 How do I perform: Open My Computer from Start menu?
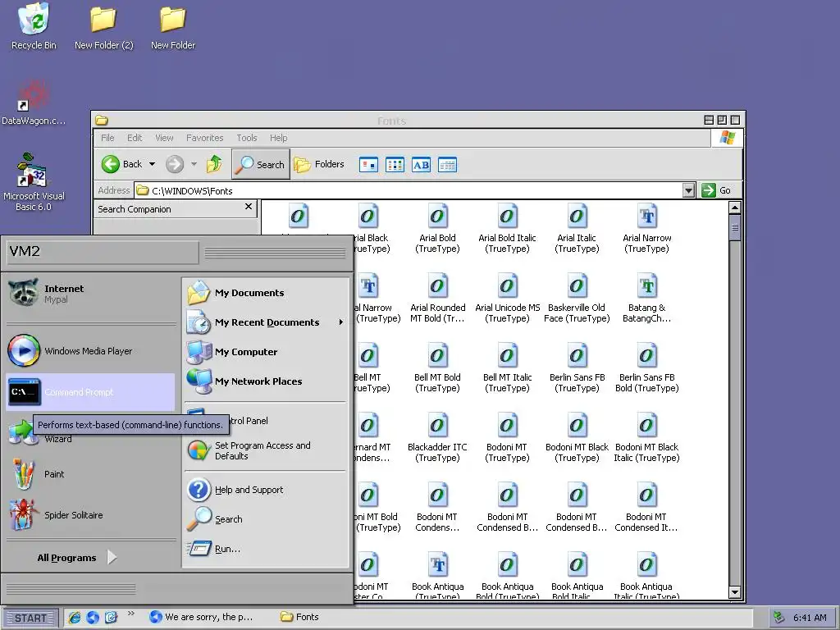pyautogui.click(x=266, y=351)
